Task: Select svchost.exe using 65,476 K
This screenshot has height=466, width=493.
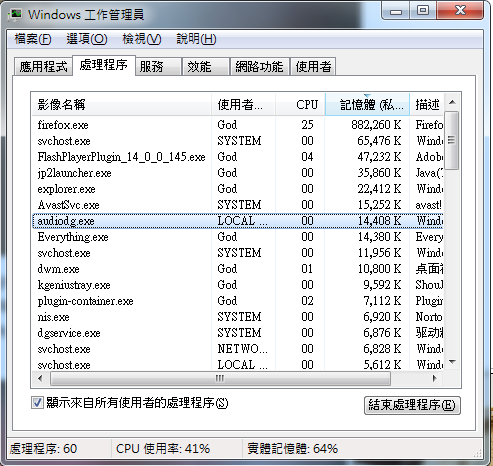Action: point(238,141)
